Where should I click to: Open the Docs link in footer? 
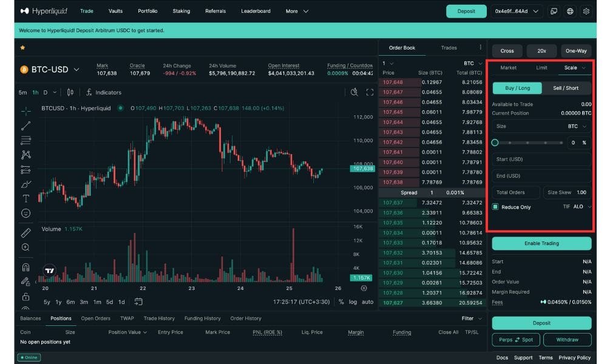click(x=502, y=357)
